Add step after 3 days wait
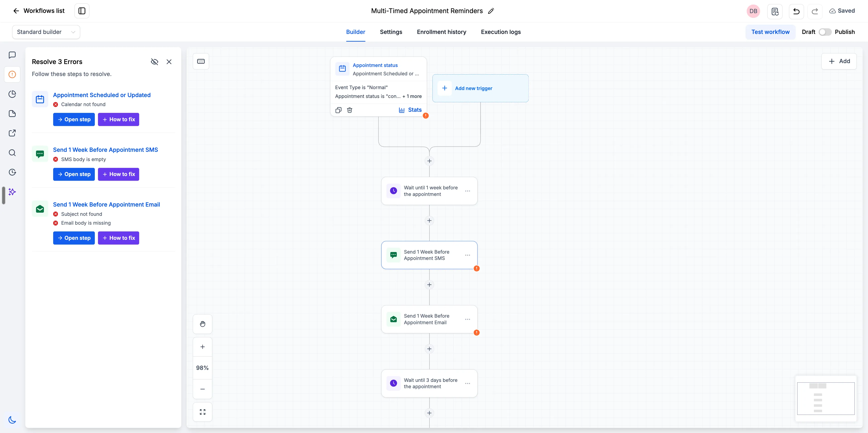Image resolution: width=868 pixels, height=433 pixels. pyautogui.click(x=429, y=413)
